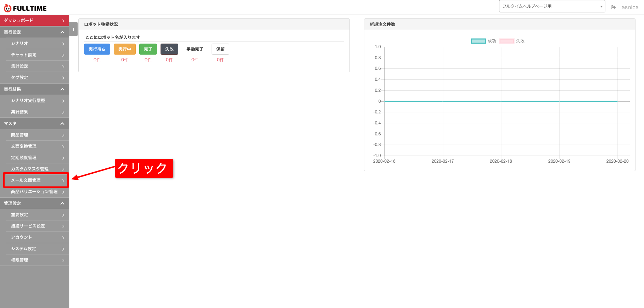
Task: Open シナリオ実行履歴 in the sidebar
Action: coord(34,101)
